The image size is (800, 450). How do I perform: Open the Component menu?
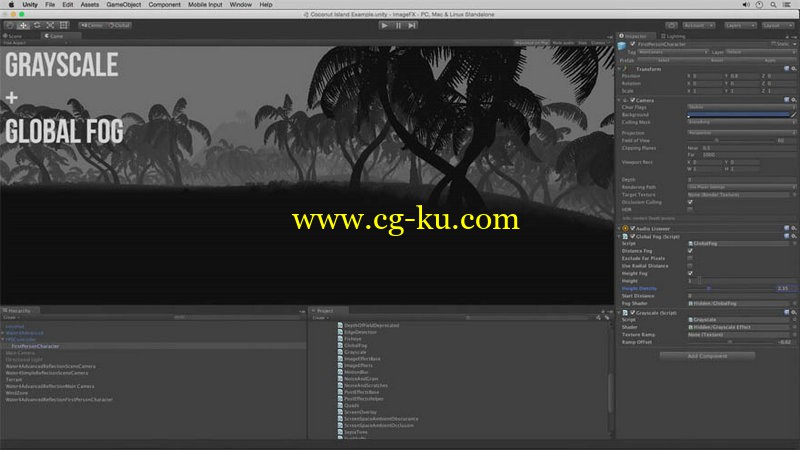pyautogui.click(x=164, y=5)
